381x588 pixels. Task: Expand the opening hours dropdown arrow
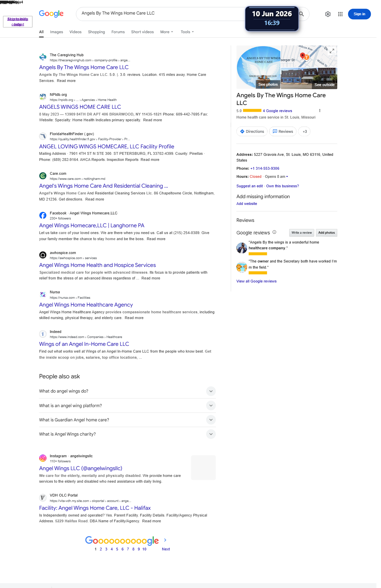tap(287, 176)
